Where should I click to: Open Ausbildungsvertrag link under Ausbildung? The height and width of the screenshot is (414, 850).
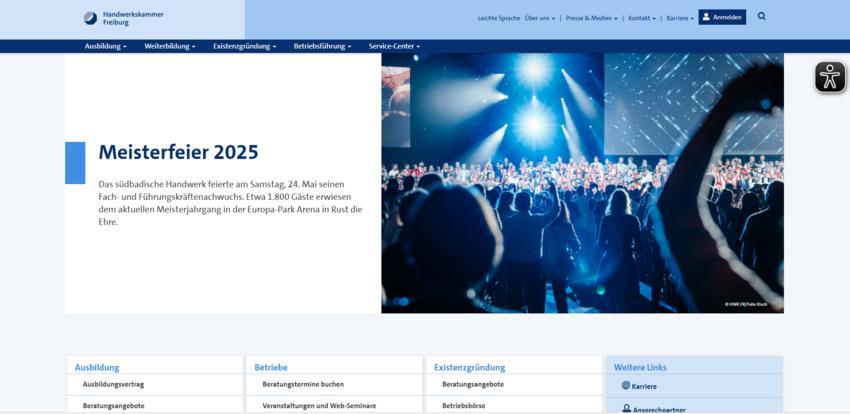(113, 384)
